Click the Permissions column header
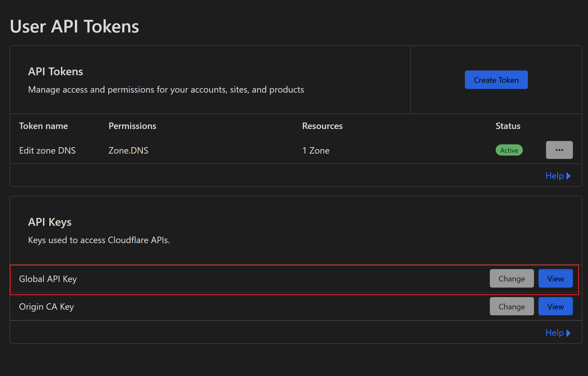Image resolution: width=588 pixels, height=376 pixels. 132,126
